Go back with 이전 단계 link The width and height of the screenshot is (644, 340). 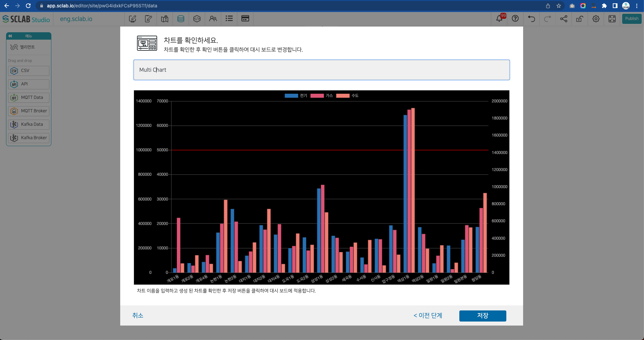[x=428, y=315]
